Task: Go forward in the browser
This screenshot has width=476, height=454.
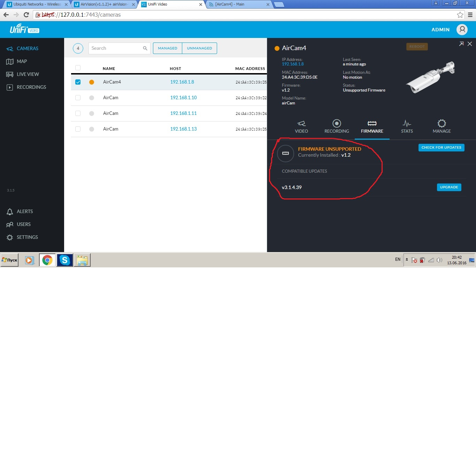Action: (16, 15)
